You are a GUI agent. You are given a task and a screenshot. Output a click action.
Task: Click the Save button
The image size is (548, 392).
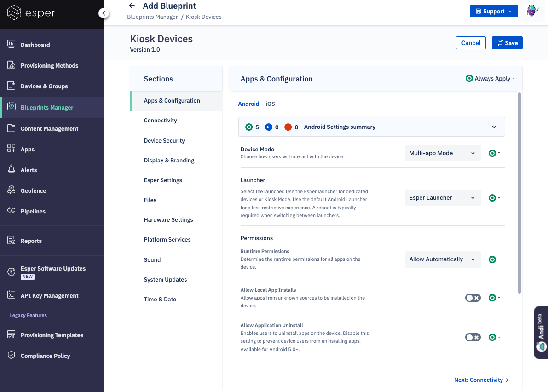pos(507,42)
